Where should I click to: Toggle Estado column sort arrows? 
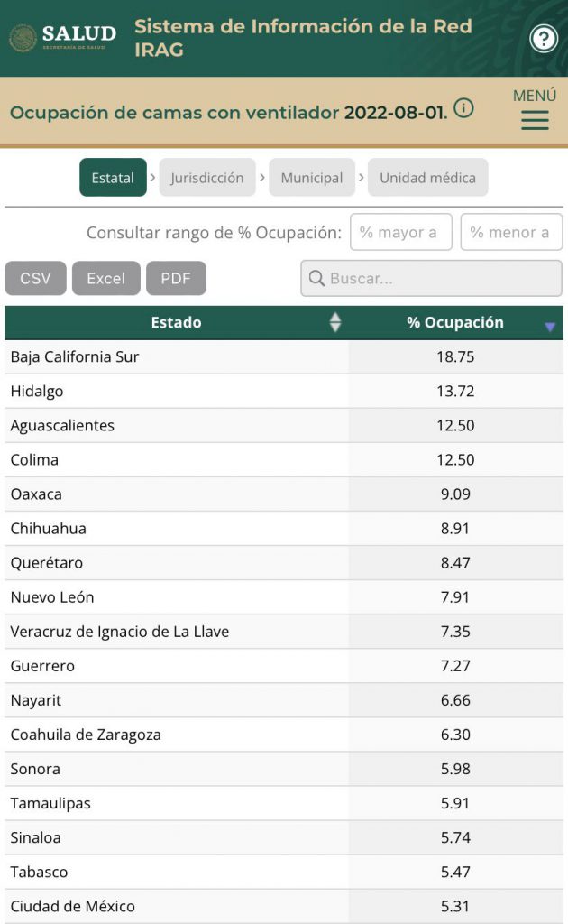pos(334,322)
